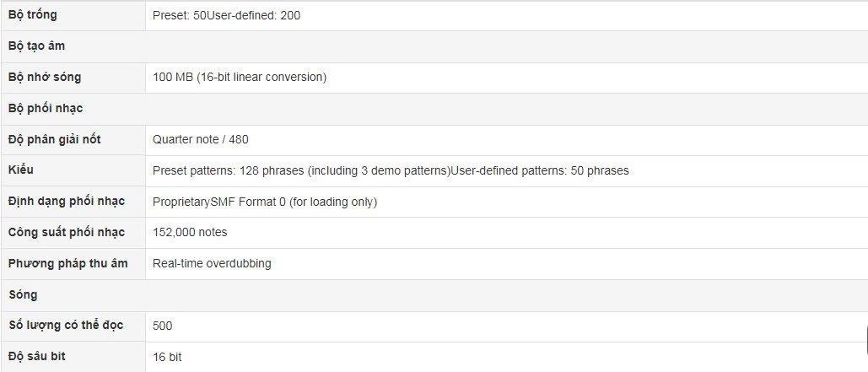Click the 'Quarter note / 480' value
868x372 pixels.
pyautogui.click(x=201, y=139)
